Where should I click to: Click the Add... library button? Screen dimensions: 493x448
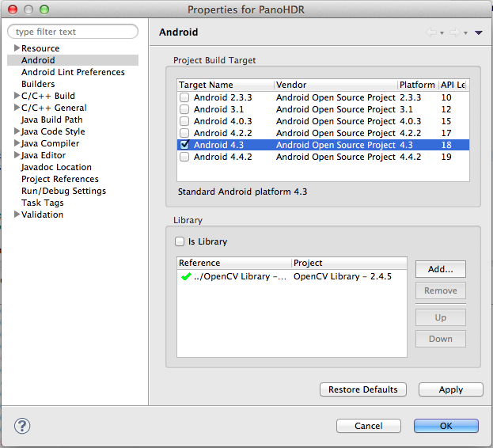pos(441,269)
